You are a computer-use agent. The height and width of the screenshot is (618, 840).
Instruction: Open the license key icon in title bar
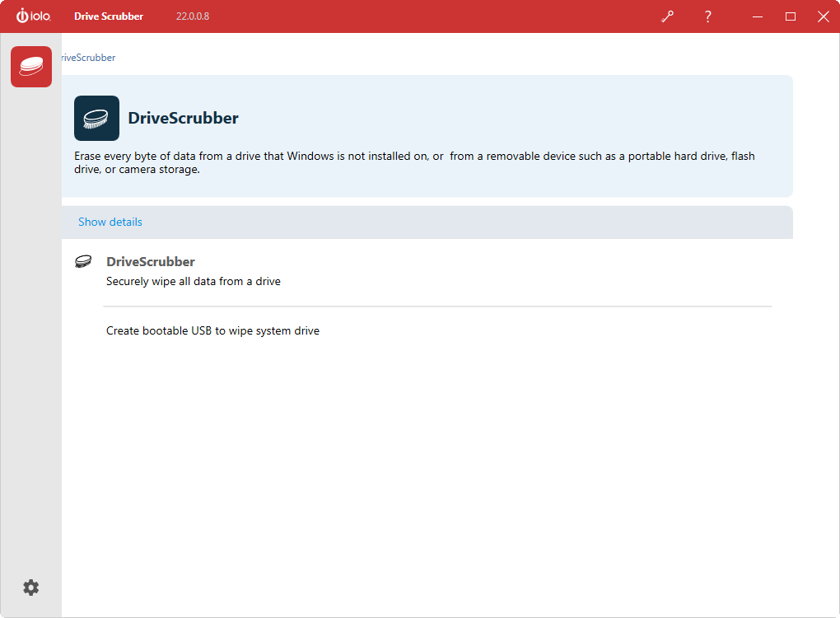tap(668, 16)
